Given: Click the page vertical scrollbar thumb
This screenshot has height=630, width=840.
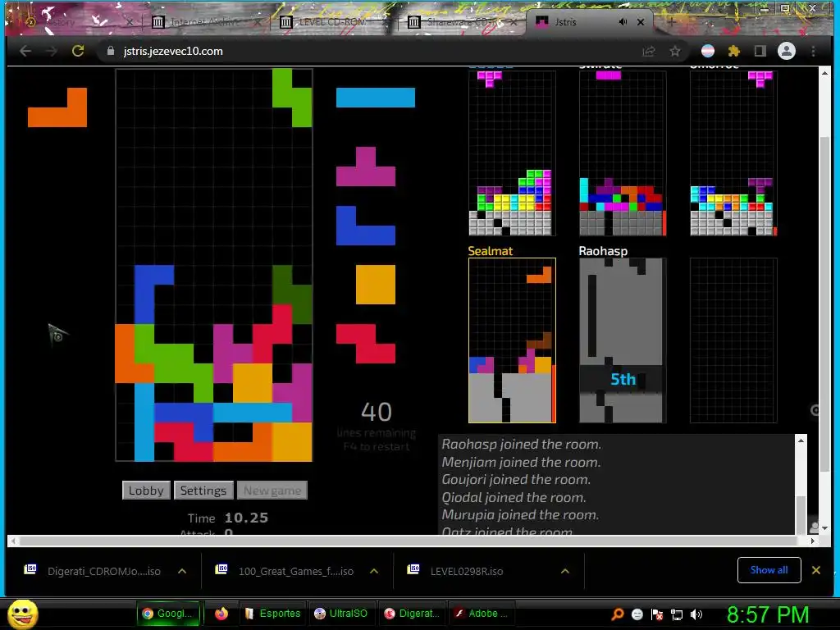Looking at the screenshot, I should [x=825, y=305].
